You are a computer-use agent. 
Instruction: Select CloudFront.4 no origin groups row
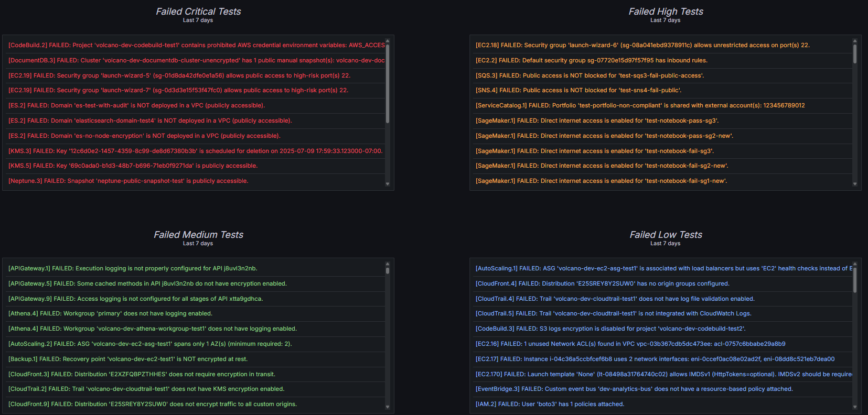pos(661,283)
